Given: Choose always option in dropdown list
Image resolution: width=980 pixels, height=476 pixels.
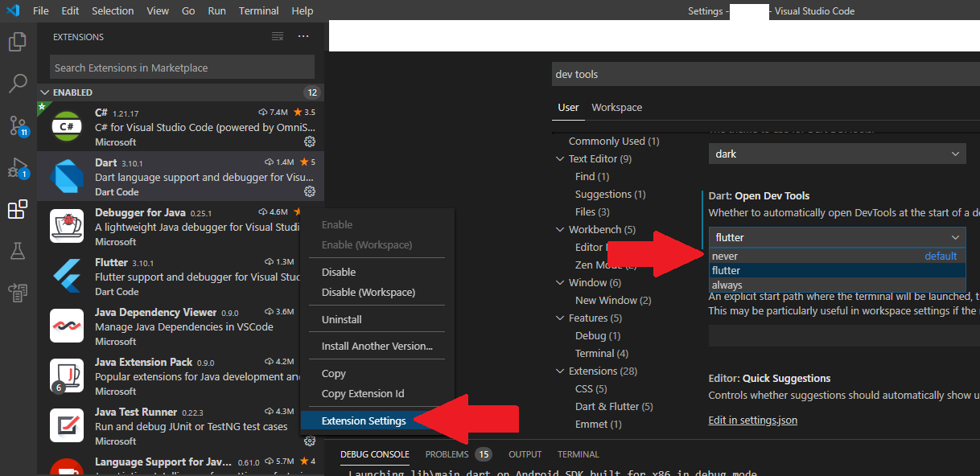Looking at the screenshot, I should [837, 285].
